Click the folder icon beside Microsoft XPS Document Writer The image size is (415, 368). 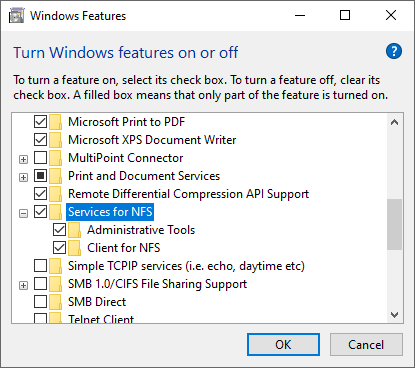click(x=55, y=140)
